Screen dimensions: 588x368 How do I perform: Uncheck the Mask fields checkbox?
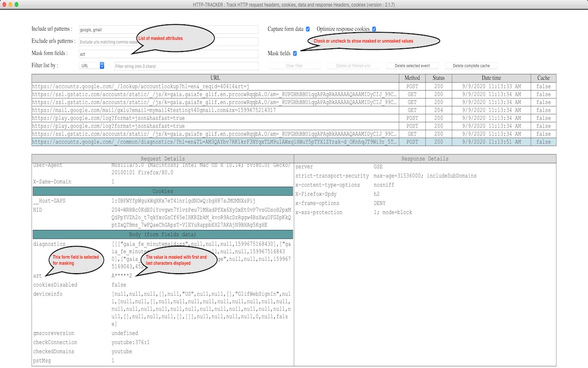pos(295,53)
